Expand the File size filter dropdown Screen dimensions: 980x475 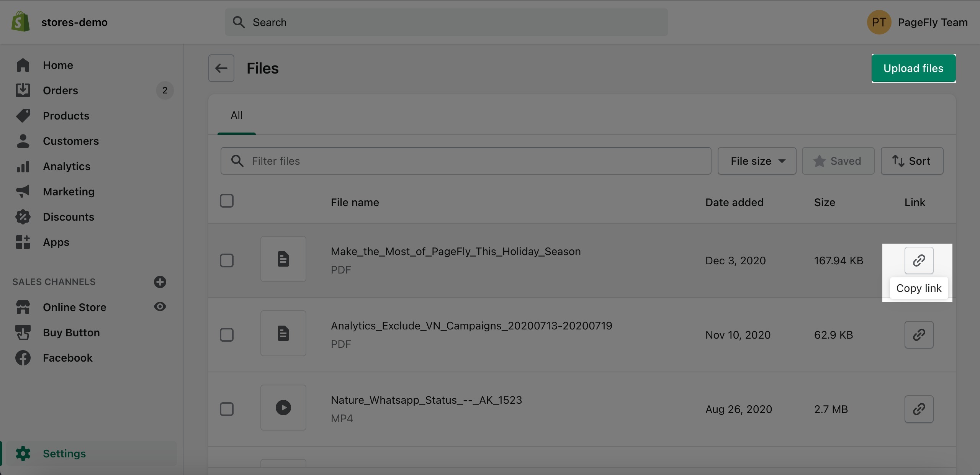click(757, 161)
